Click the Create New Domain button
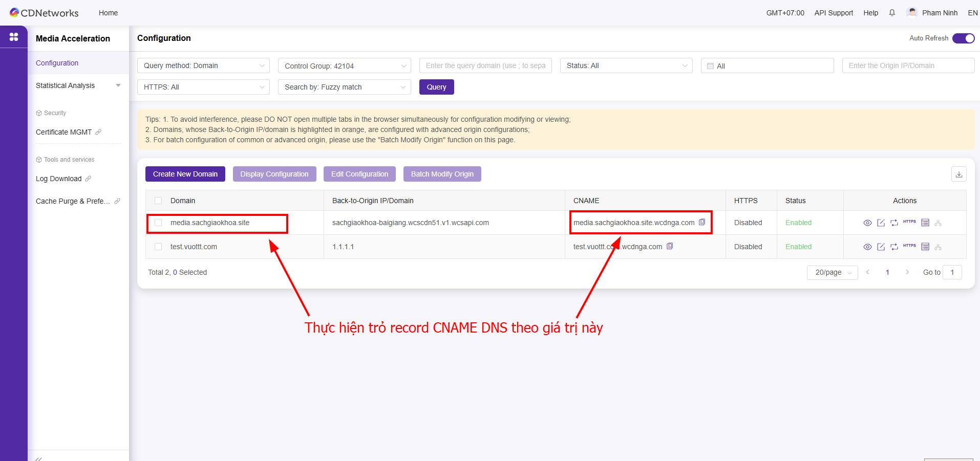The image size is (980, 461). pyautogui.click(x=185, y=174)
